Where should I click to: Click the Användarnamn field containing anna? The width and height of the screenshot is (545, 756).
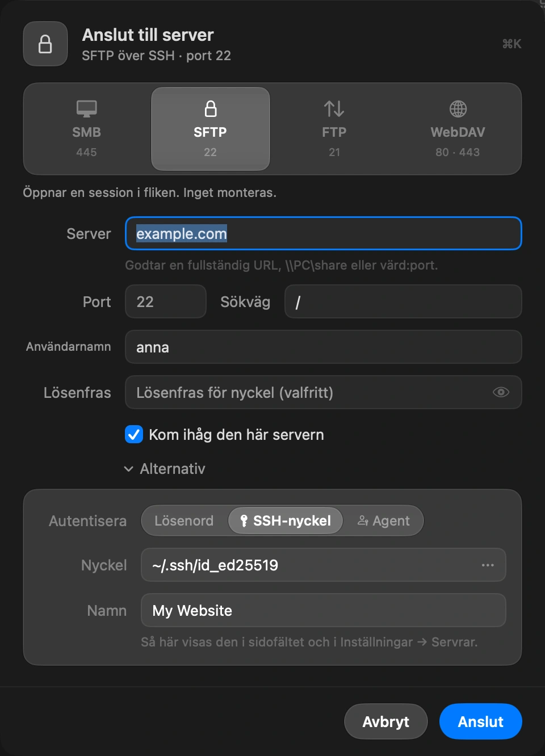click(323, 347)
